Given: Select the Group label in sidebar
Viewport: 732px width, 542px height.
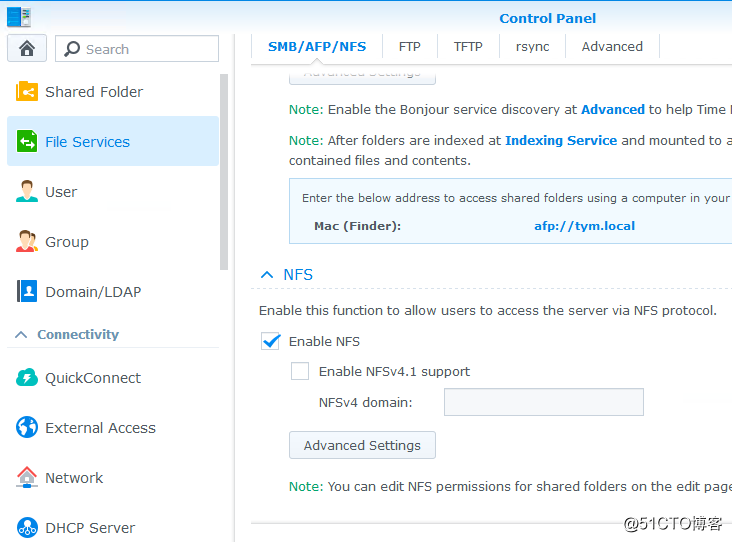Looking at the screenshot, I should pyautogui.click(x=67, y=242).
